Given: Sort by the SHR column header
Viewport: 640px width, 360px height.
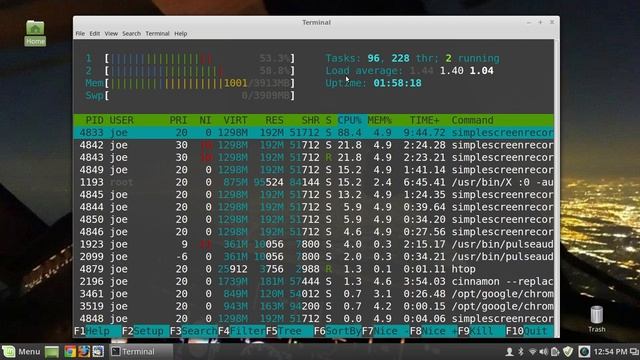Looking at the screenshot, I should pos(311,120).
